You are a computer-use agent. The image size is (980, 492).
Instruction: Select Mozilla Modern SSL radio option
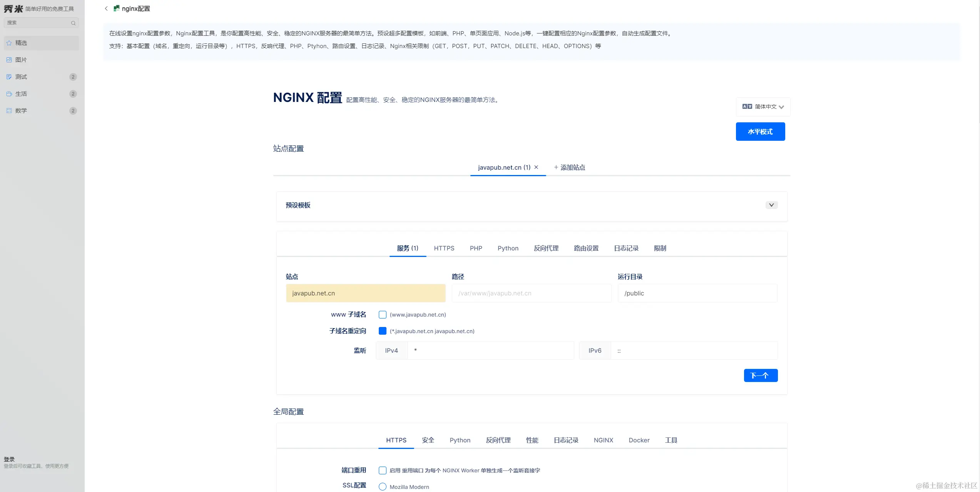pyautogui.click(x=382, y=487)
